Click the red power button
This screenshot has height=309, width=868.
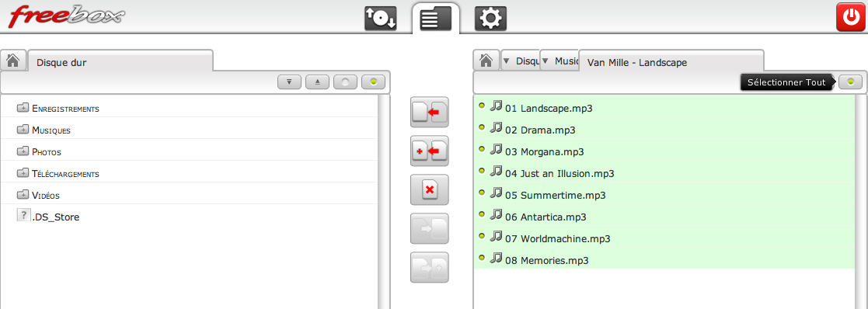(x=850, y=16)
